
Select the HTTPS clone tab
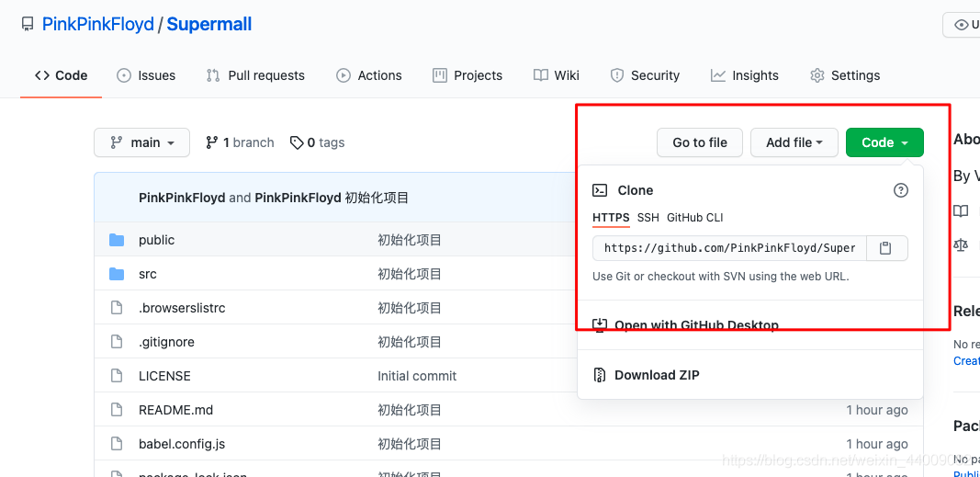(x=611, y=218)
